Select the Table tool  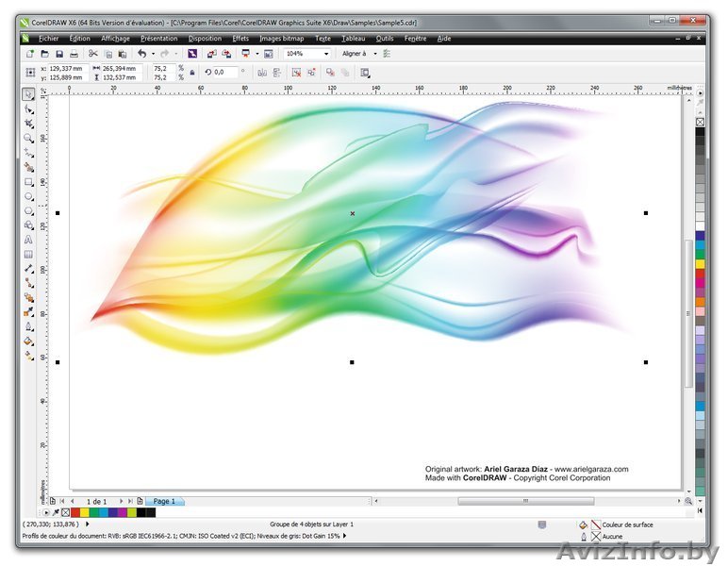pos(29,254)
